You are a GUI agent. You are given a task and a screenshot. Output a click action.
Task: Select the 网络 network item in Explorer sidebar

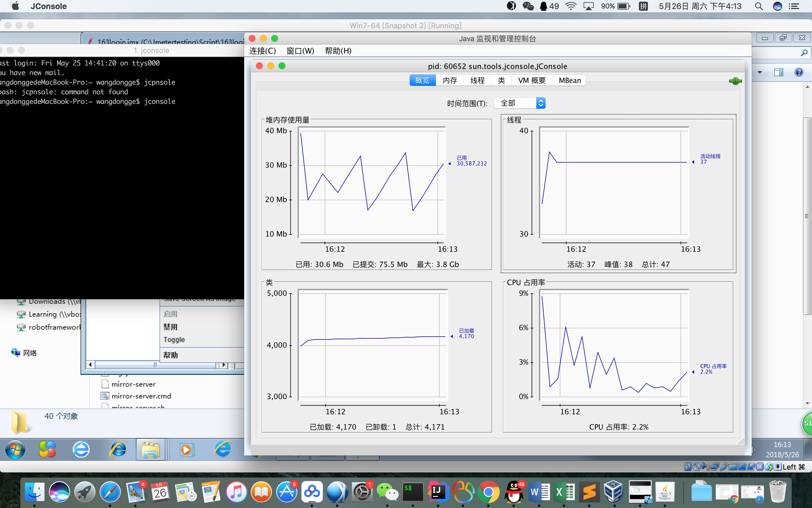(x=24, y=353)
